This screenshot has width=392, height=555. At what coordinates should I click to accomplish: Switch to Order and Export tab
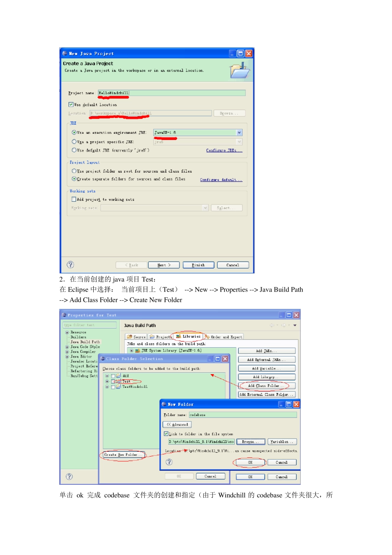point(224,337)
